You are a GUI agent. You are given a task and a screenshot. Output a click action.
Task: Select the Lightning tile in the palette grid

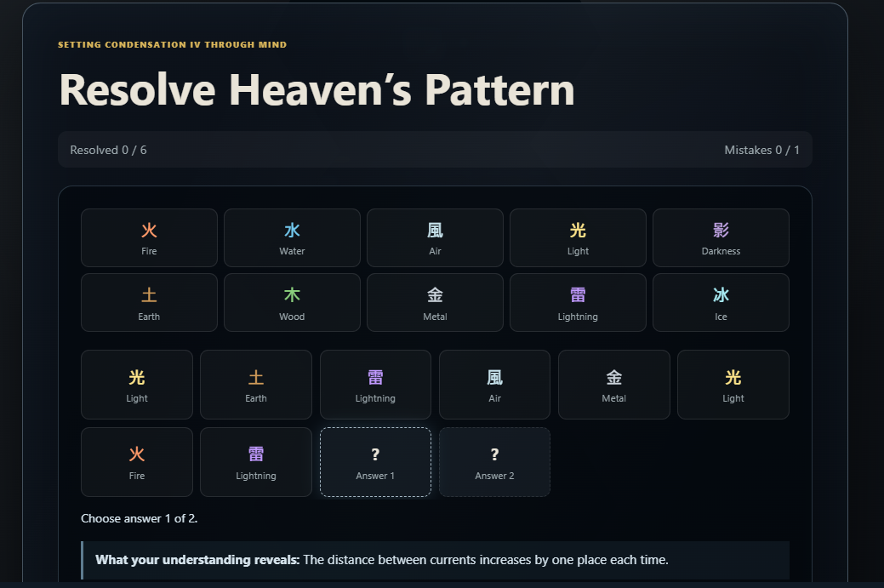tap(578, 303)
